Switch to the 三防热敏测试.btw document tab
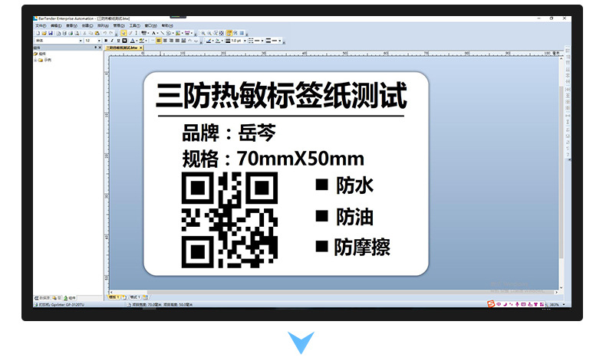Image resolution: width=606 pixels, height=364 pixels. pos(122,48)
